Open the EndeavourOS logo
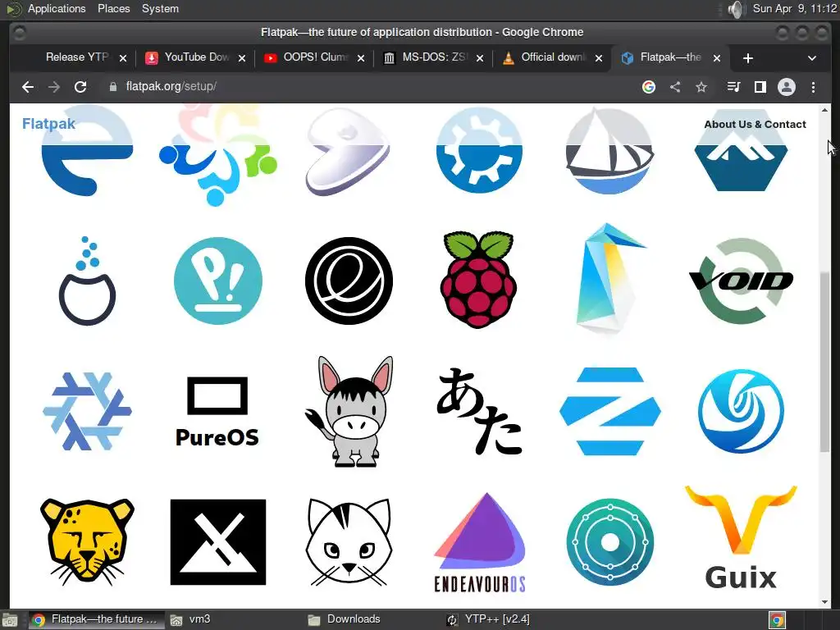This screenshot has width=840, height=630. (479, 542)
